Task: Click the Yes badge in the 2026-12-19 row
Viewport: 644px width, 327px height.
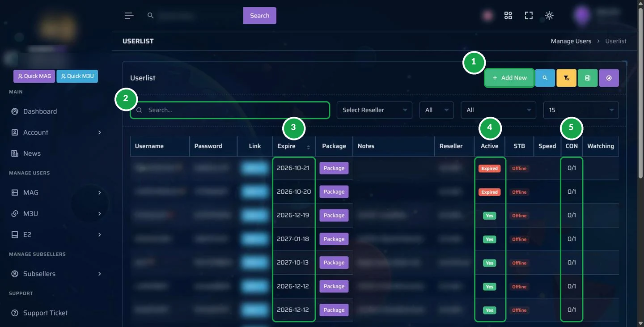Action: (x=490, y=216)
